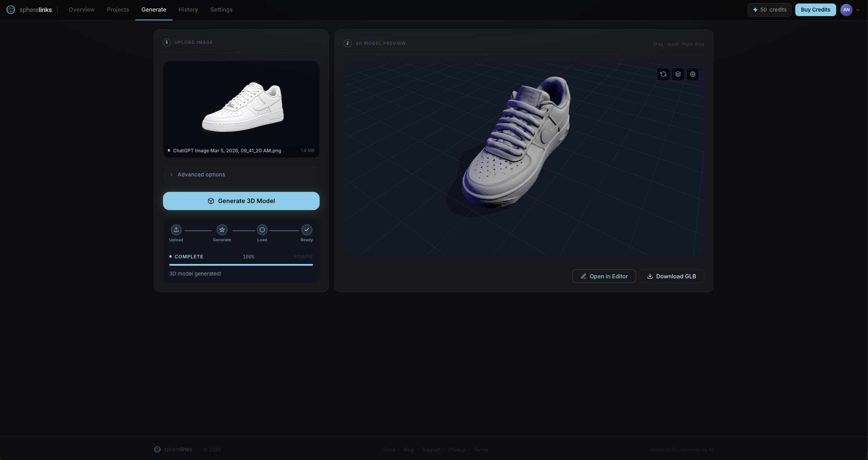The image size is (868, 460).
Task: Click the grid sphere icon in preview toolbar
Action: tap(692, 74)
